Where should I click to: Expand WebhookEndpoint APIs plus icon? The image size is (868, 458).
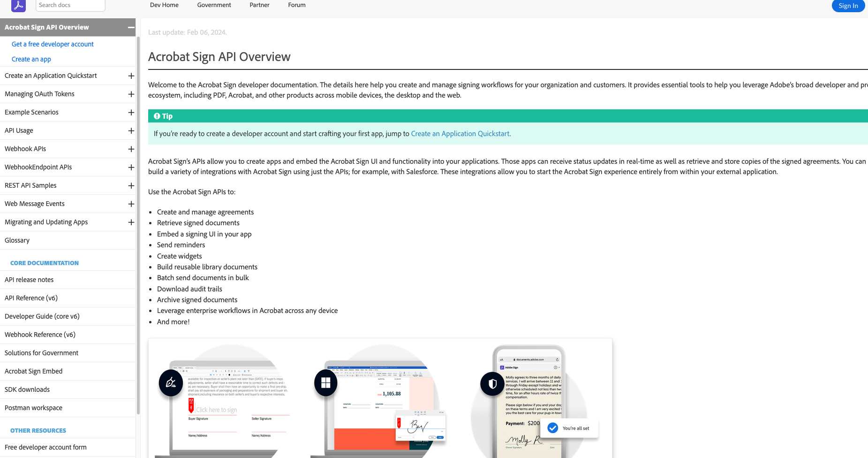click(x=131, y=168)
